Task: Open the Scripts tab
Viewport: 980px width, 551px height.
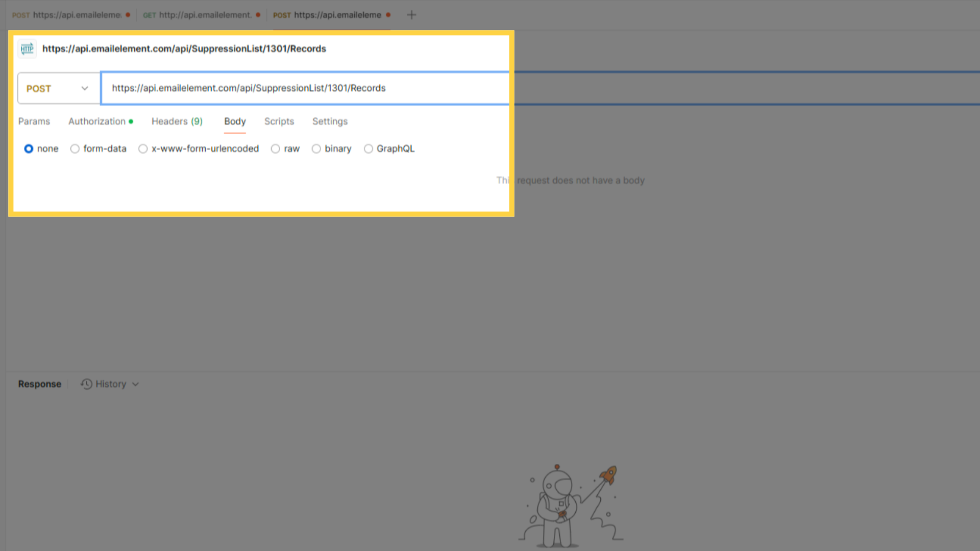Action: [x=279, y=121]
